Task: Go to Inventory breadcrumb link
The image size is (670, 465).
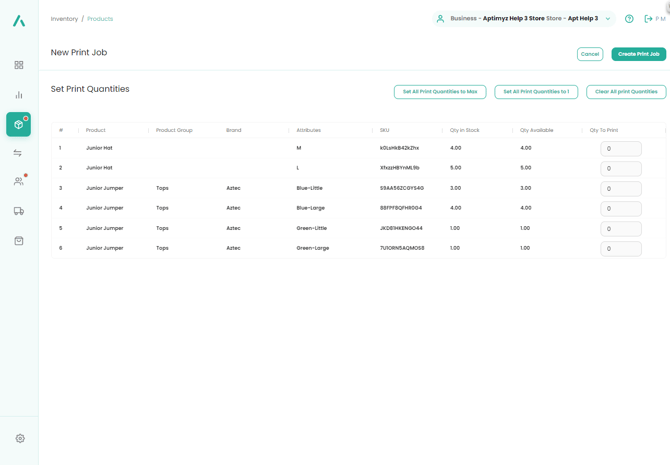Action: click(x=64, y=19)
